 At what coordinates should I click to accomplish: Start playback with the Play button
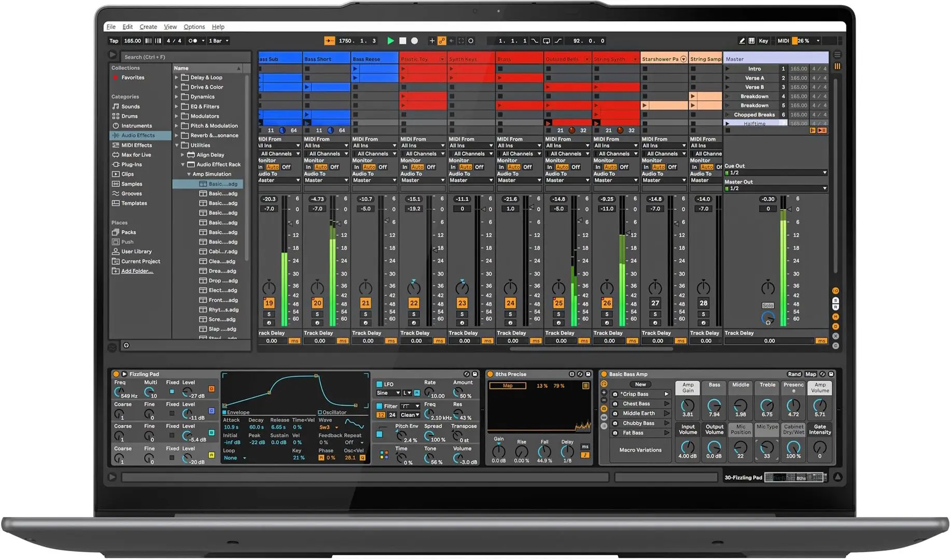click(x=390, y=40)
